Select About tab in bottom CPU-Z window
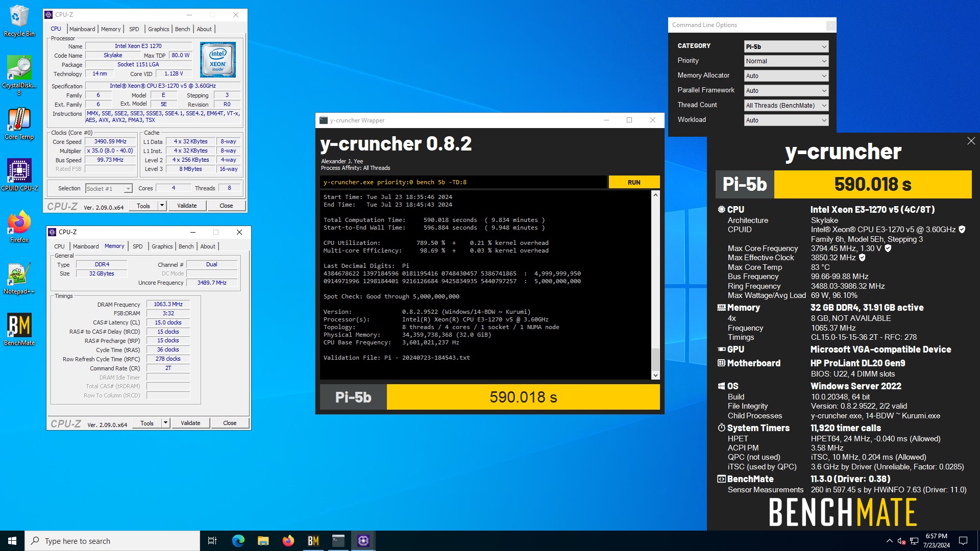The image size is (980, 551). (x=208, y=246)
